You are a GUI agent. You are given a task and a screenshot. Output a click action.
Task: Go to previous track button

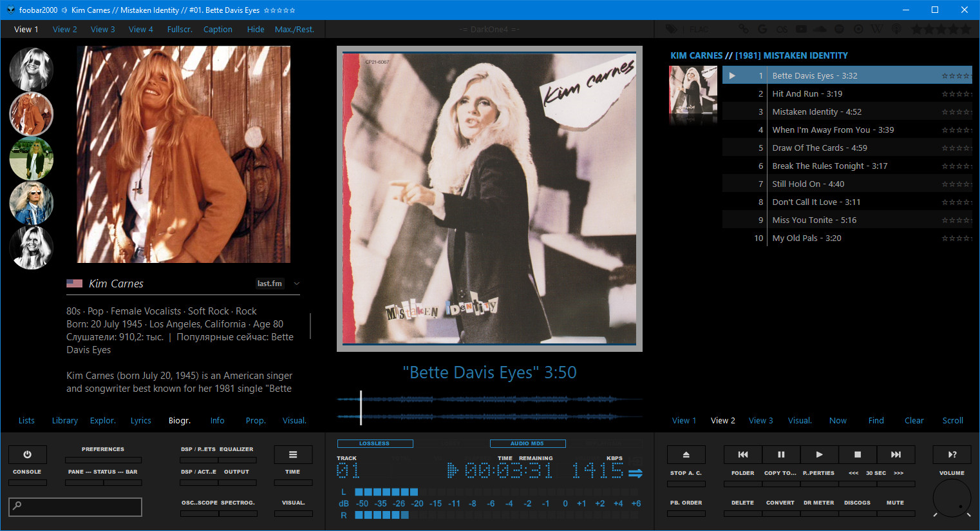pyautogui.click(x=742, y=454)
